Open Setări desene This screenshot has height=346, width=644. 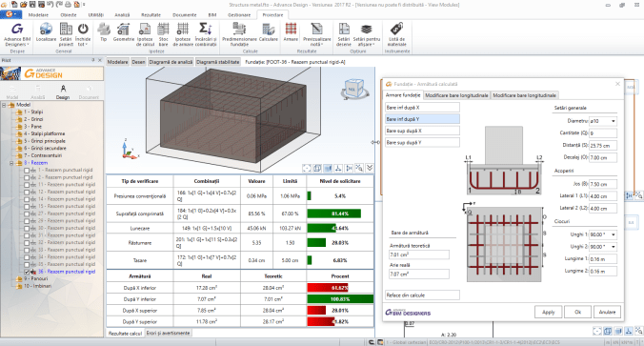(x=344, y=34)
